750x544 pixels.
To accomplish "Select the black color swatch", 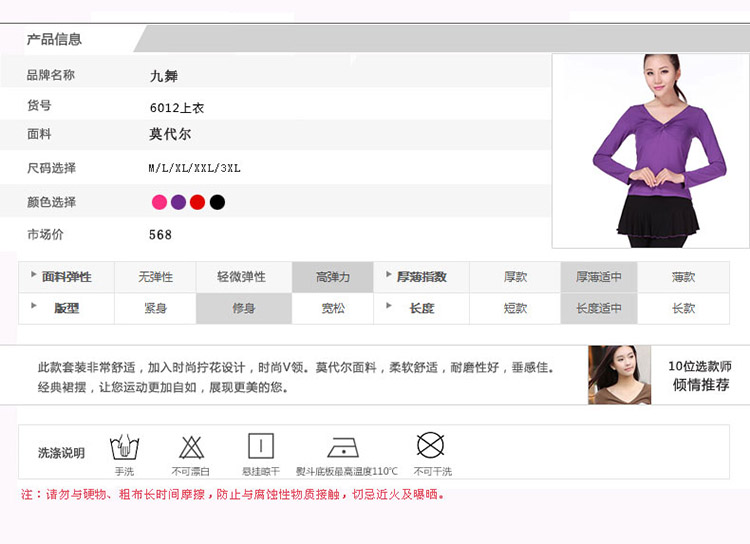I will [x=217, y=202].
